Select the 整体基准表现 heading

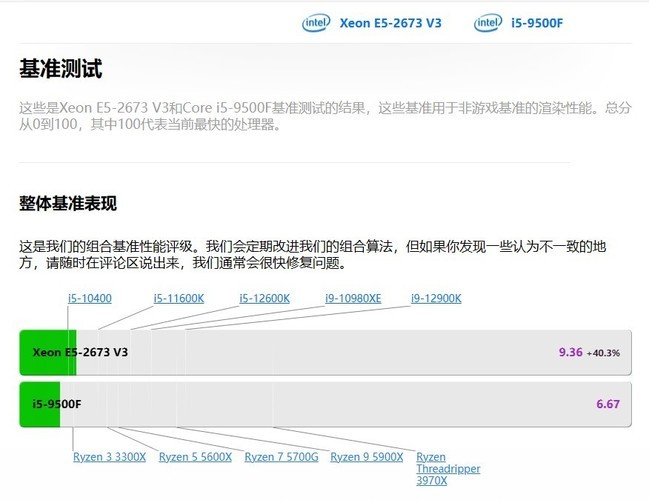[x=68, y=203]
